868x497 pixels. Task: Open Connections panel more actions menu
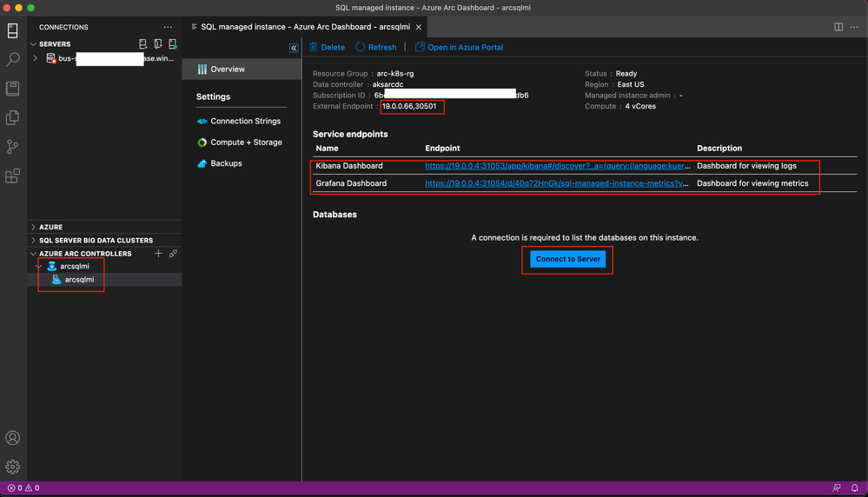(168, 27)
